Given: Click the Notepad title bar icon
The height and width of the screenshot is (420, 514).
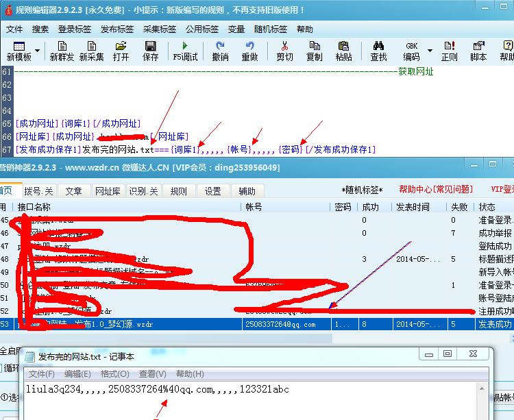Looking at the screenshot, I should [x=30, y=356].
